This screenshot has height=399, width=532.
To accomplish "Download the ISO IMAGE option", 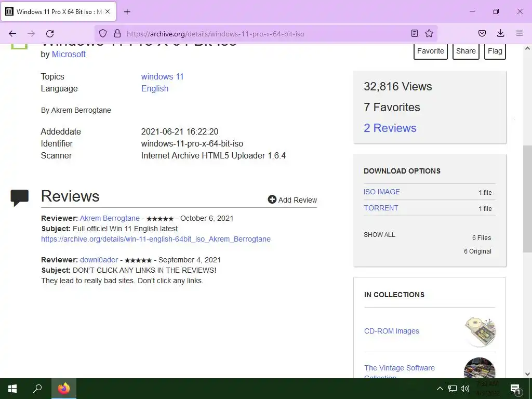I will point(382,192).
